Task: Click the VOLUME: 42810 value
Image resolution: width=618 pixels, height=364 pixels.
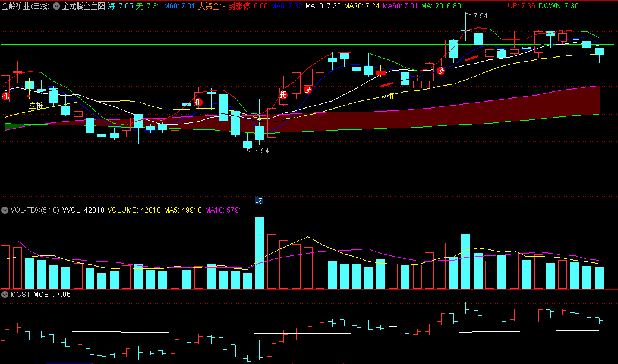Action: click(x=134, y=210)
